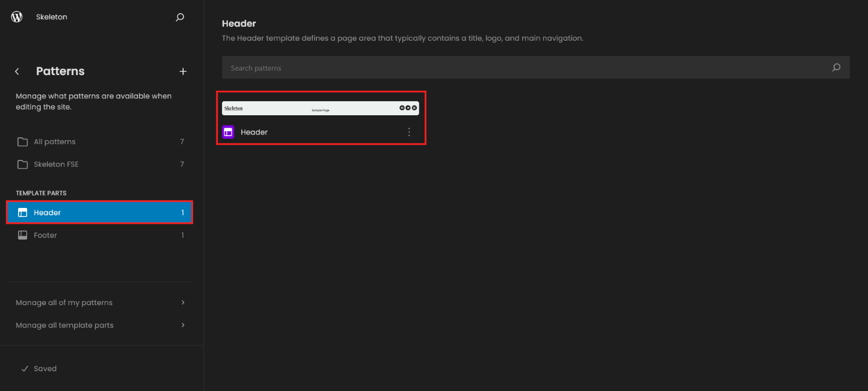Click the Patterns panel heading

[60, 71]
